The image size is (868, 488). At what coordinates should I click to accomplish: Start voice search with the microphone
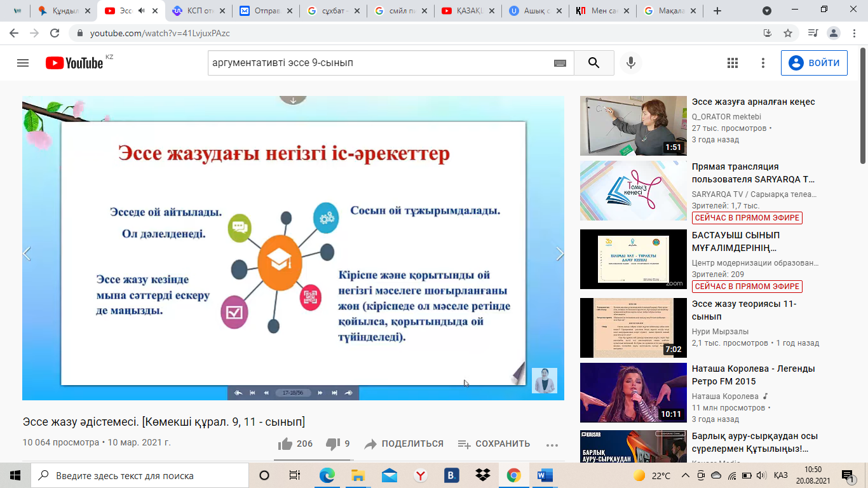tap(631, 63)
